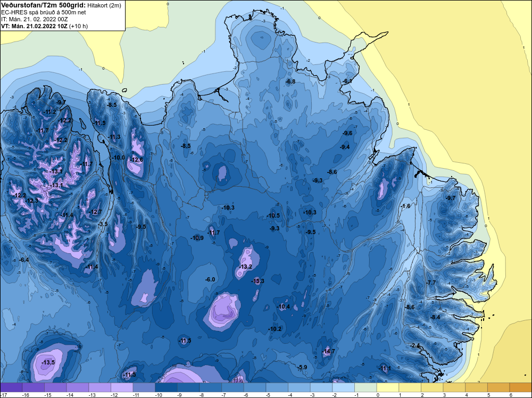The image size is (532, 398).
Task: Select the -10.9 temperature value
Action: 197,238
